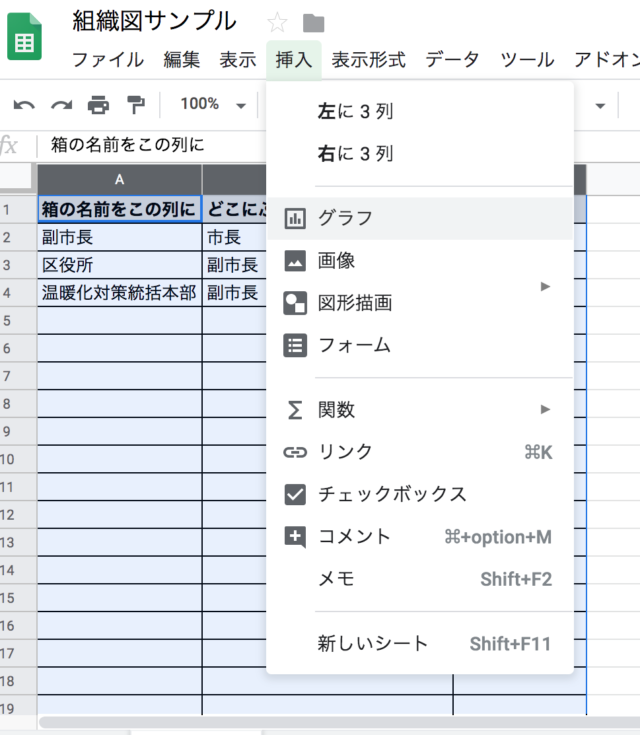Viewport: 640px width, 735px height.
Task: Open the 100% zoom dropdown
Action: pos(213,104)
